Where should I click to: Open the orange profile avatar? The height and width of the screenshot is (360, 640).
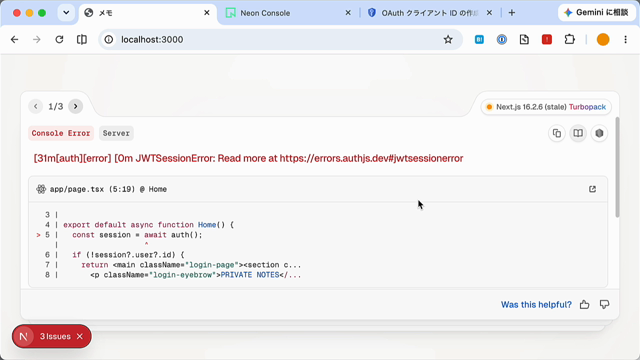pos(603,40)
